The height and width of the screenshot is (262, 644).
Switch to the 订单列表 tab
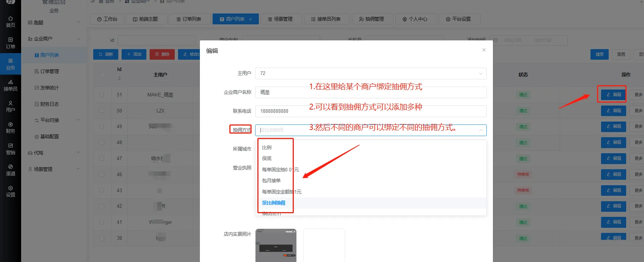tap(189, 19)
